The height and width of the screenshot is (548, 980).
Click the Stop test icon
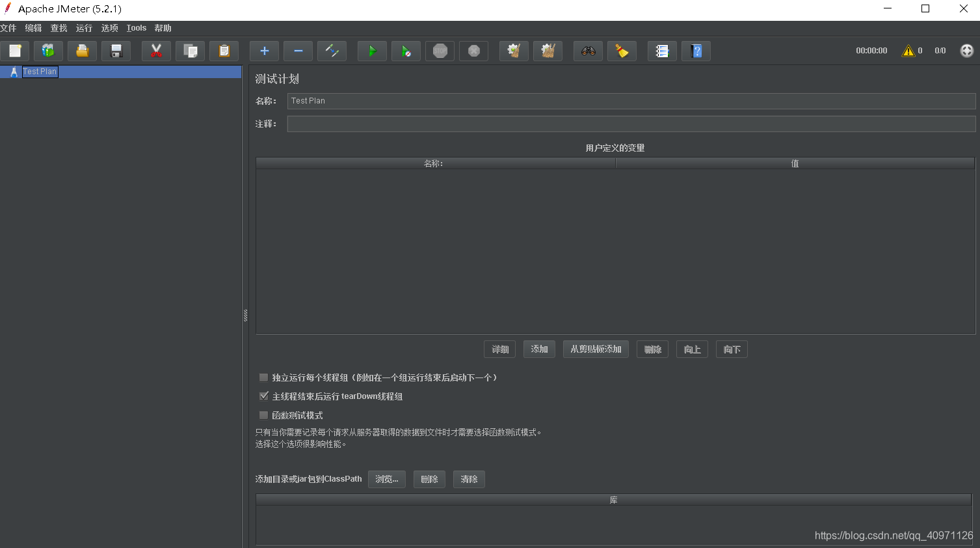[x=440, y=51]
